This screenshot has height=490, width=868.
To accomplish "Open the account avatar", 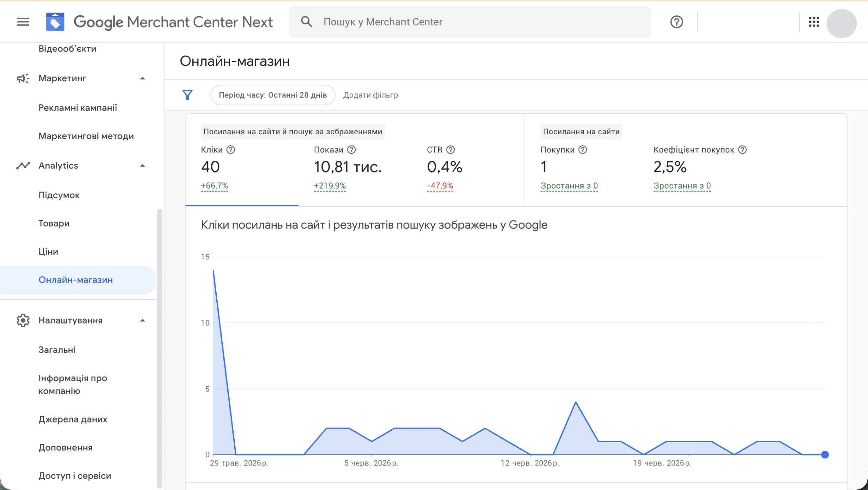I will point(842,23).
